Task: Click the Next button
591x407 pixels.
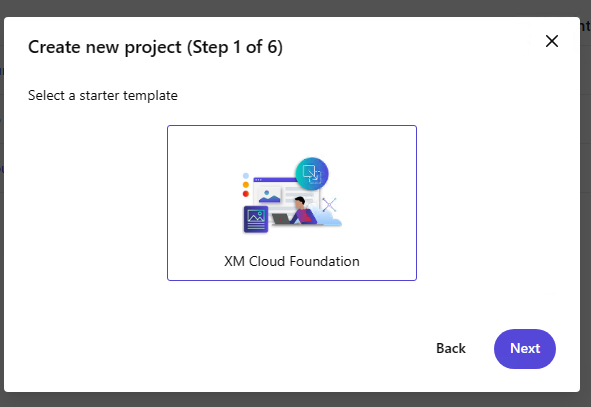Action: tap(525, 349)
